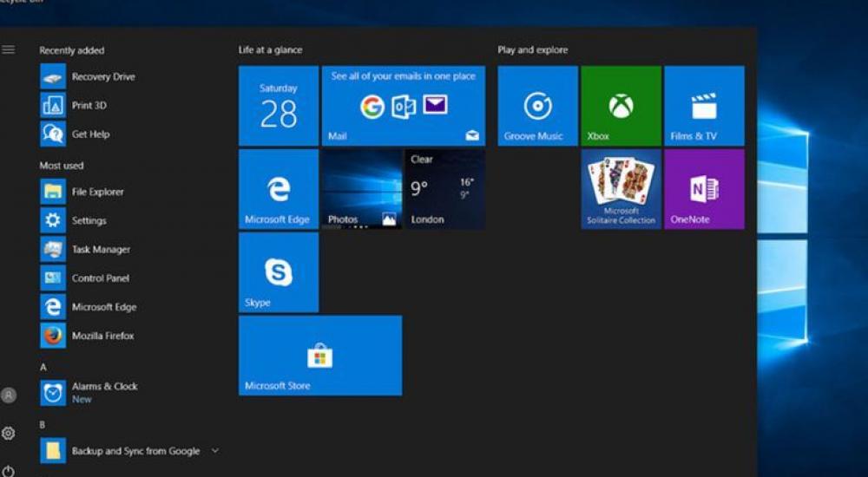Jump to apps via letter A header
Viewport: 868px width, 477px height.
[43, 368]
